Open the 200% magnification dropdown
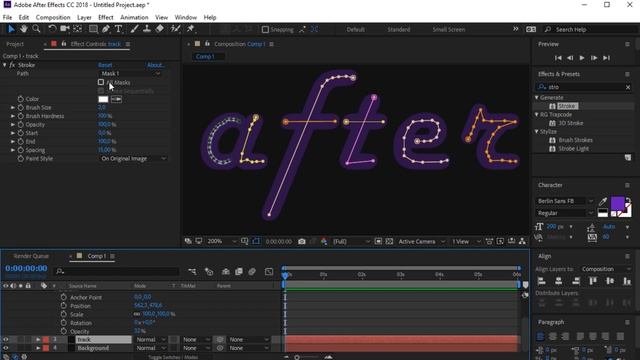Viewport: 640px width, 360px height. [222, 242]
